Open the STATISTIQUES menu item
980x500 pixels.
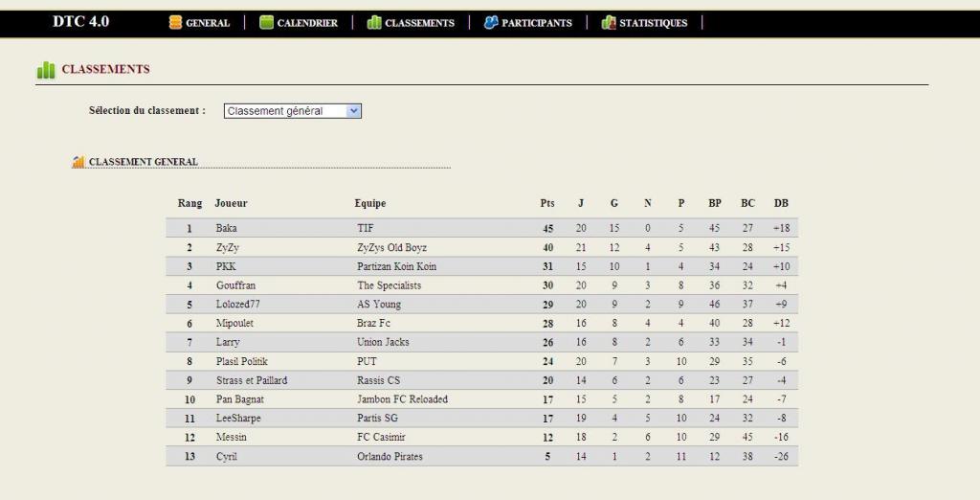click(653, 23)
